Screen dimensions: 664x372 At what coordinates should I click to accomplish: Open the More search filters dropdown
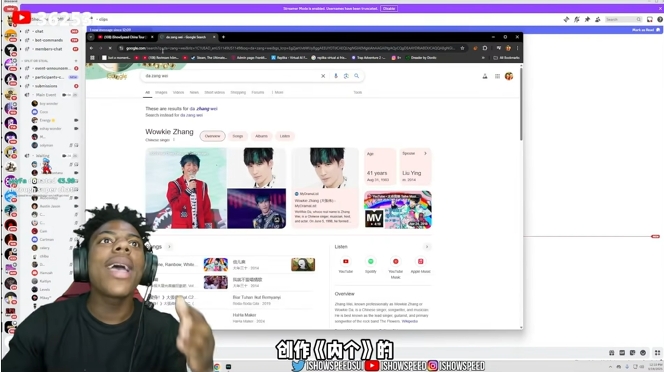(x=277, y=92)
